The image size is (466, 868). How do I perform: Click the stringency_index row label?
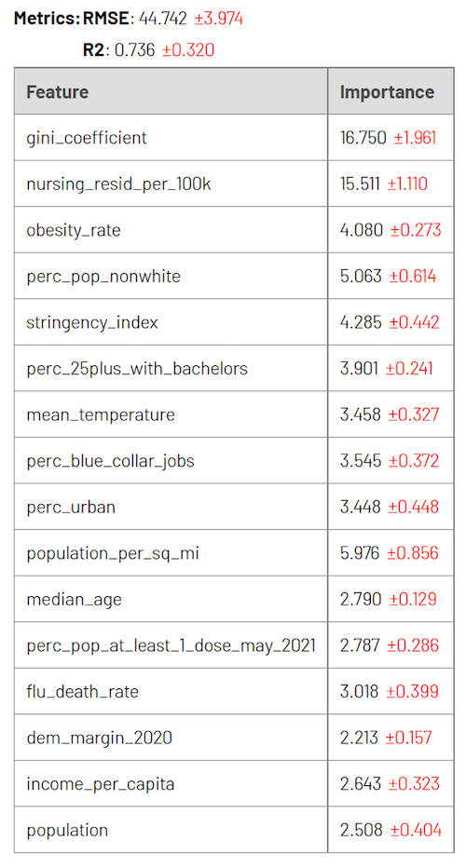[92, 323]
